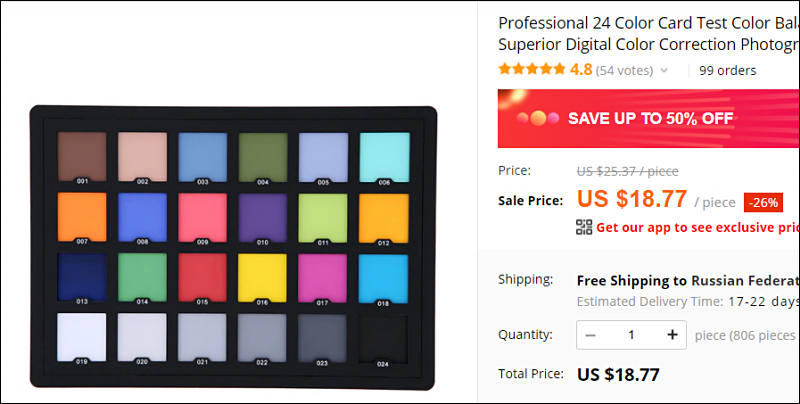
Task: Click the orange 007 color swatch
Action: pyautogui.click(x=82, y=217)
